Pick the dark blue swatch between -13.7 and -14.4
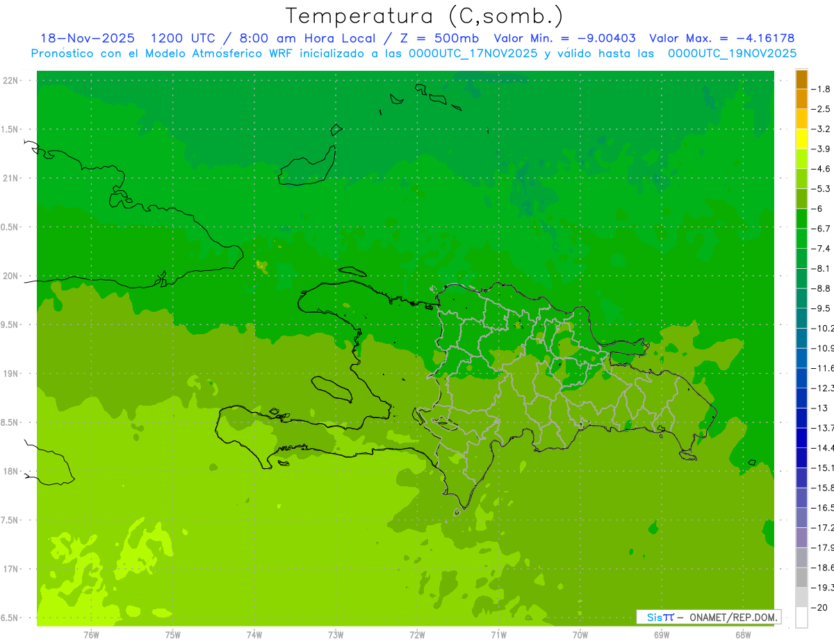Image resolution: width=834 pixels, height=644 pixels. click(x=801, y=438)
